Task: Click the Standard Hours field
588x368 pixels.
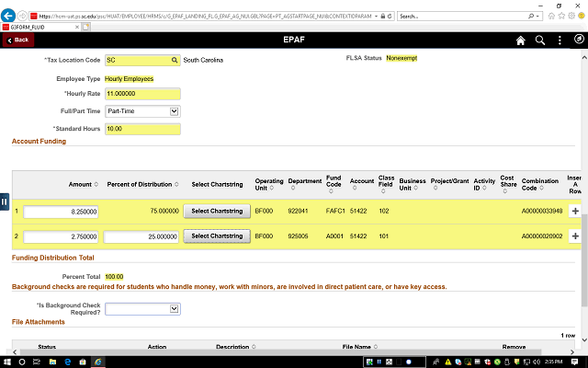Action: click(x=142, y=128)
